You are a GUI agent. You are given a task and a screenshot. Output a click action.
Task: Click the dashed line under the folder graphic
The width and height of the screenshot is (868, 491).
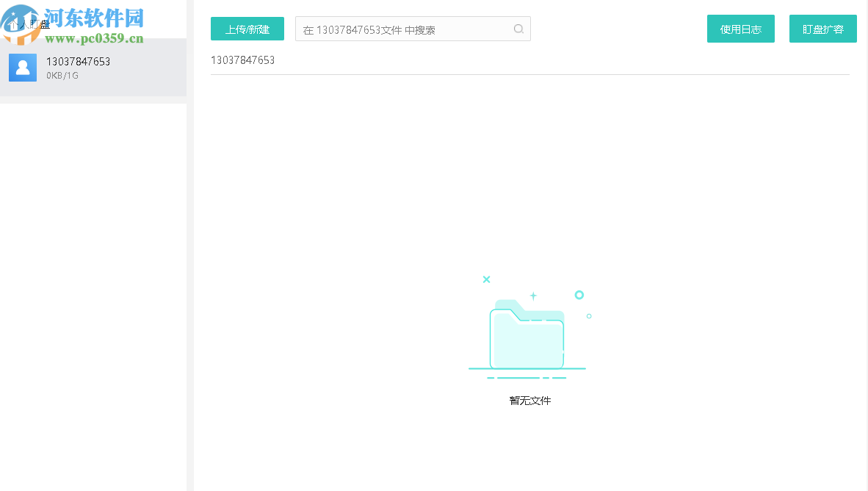click(527, 376)
